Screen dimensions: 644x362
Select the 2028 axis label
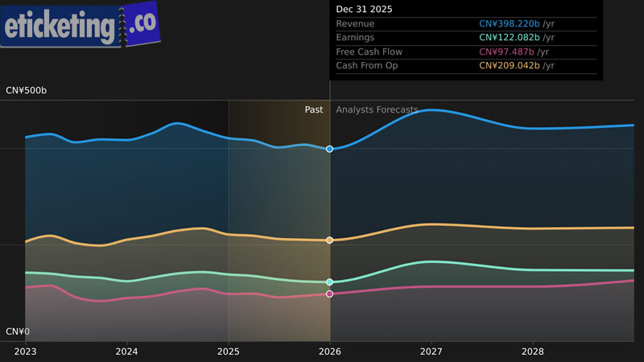click(x=533, y=352)
